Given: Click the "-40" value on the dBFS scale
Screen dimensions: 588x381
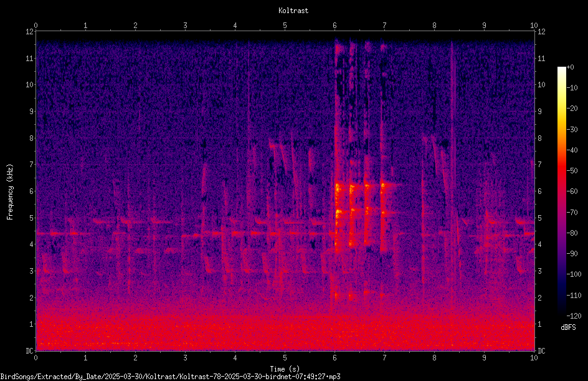Looking at the screenshot, I should tap(572, 150).
